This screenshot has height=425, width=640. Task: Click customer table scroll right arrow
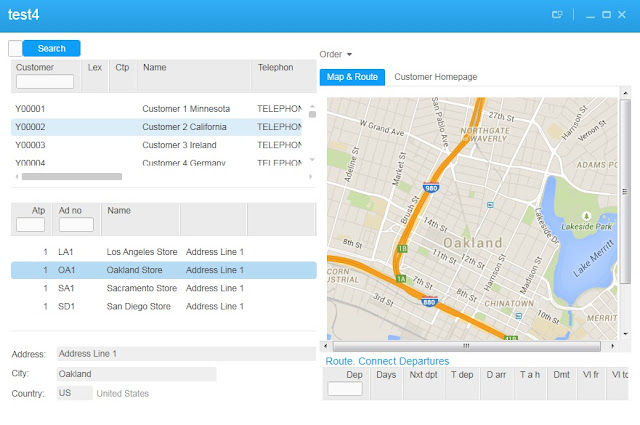[x=311, y=177]
